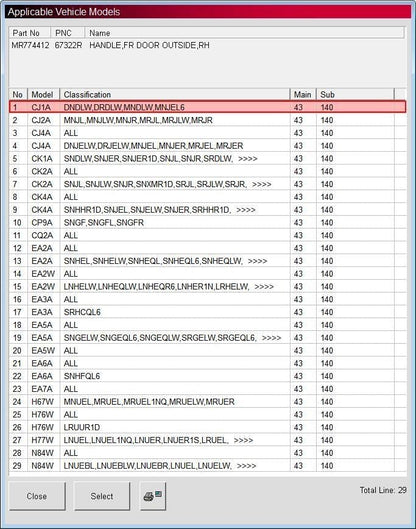The height and width of the screenshot is (529, 416).
Task: Sort by the No column header
Action: pyautogui.click(x=18, y=94)
